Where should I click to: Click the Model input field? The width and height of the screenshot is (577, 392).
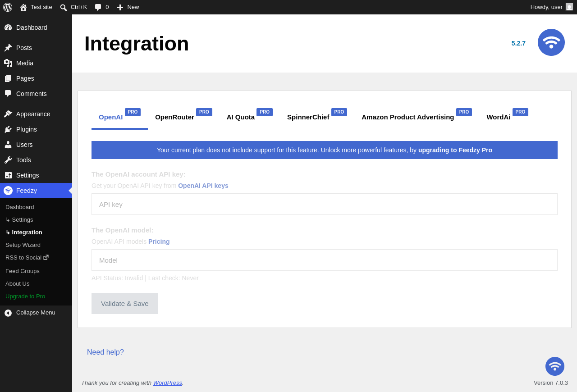tap(325, 260)
